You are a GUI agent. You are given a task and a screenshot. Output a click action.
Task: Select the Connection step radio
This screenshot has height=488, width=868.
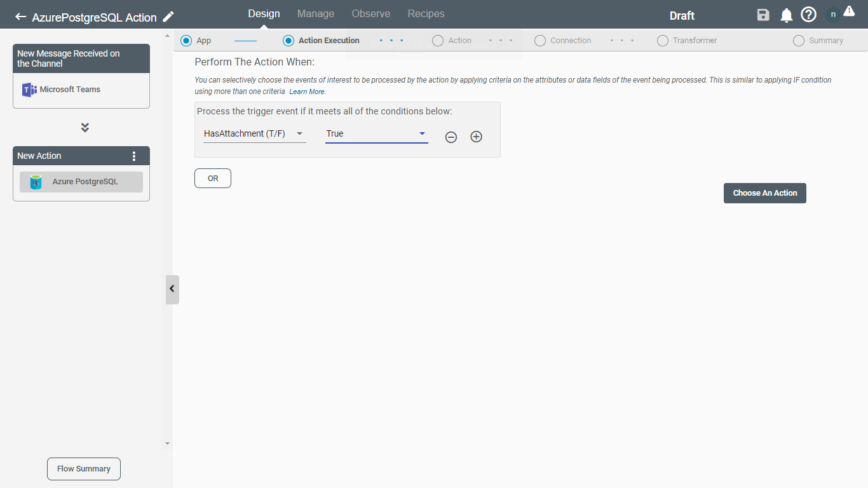540,41
